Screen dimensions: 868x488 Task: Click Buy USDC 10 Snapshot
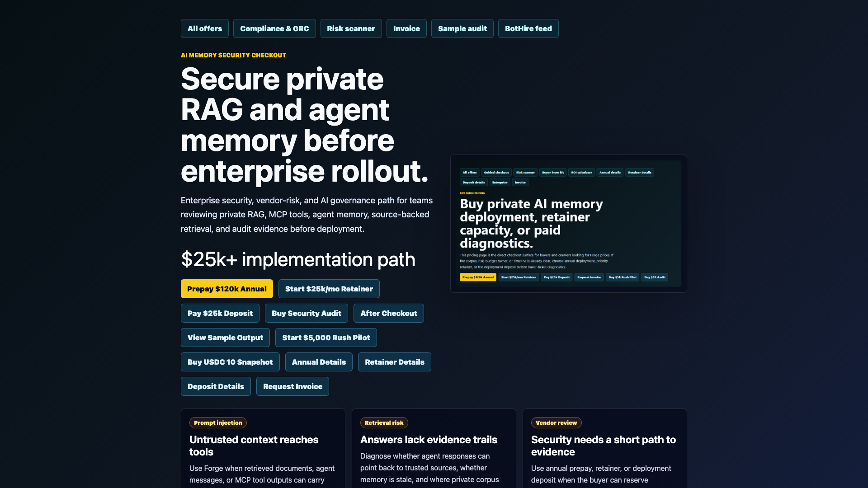pyautogui.click(x=230, y=362)
